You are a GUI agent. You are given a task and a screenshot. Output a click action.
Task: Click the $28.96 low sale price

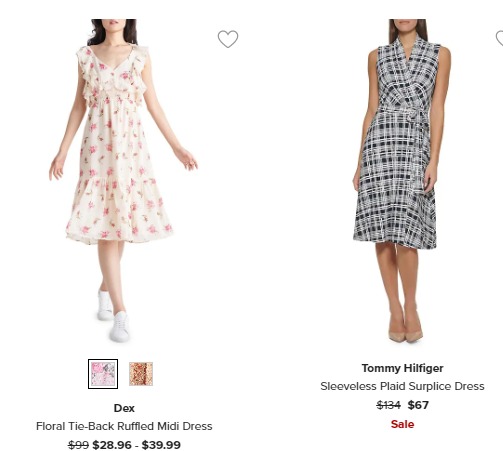112,445
